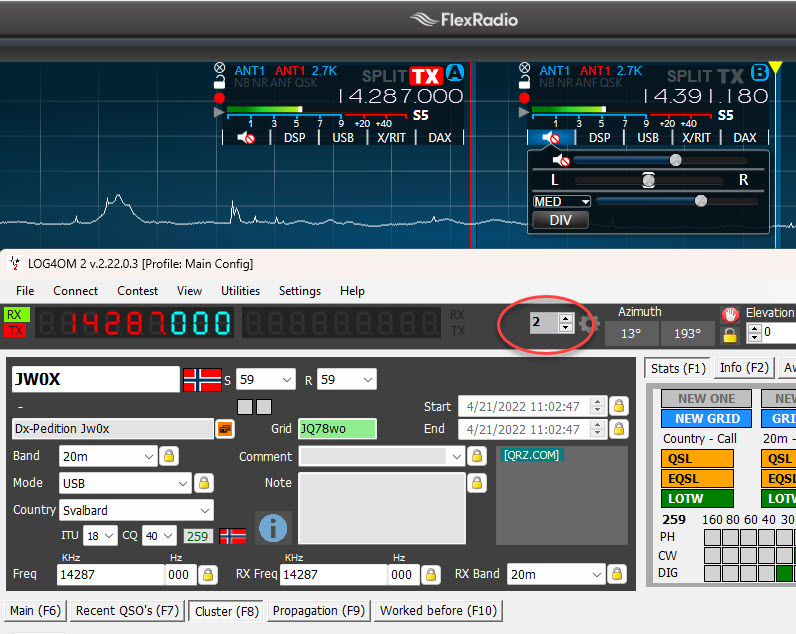The image size is (796, 634).
Task: Click the 13° azimuth button
Action: coord(632,333)
